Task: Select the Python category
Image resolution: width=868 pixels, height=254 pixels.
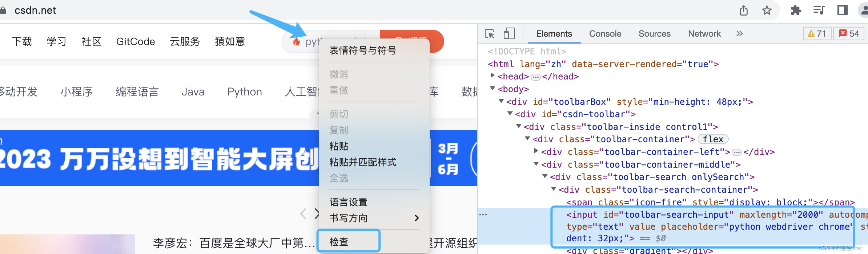Action: [x=245, y=91]
